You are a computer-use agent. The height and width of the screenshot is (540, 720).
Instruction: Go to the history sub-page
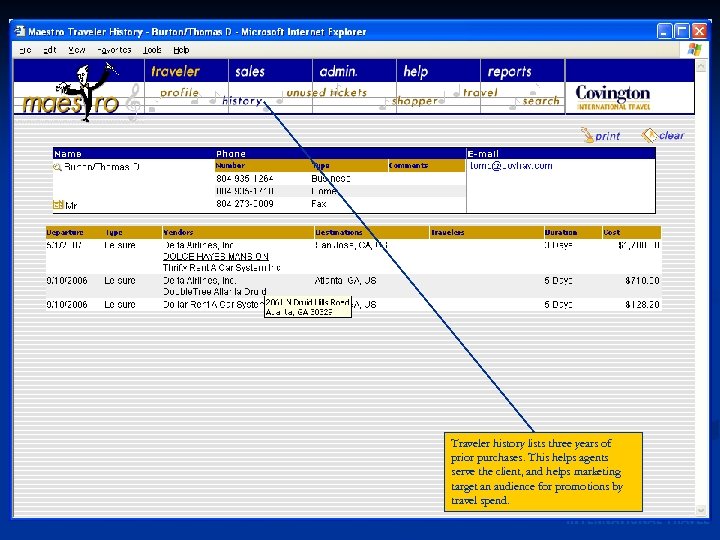pos(242,101)
